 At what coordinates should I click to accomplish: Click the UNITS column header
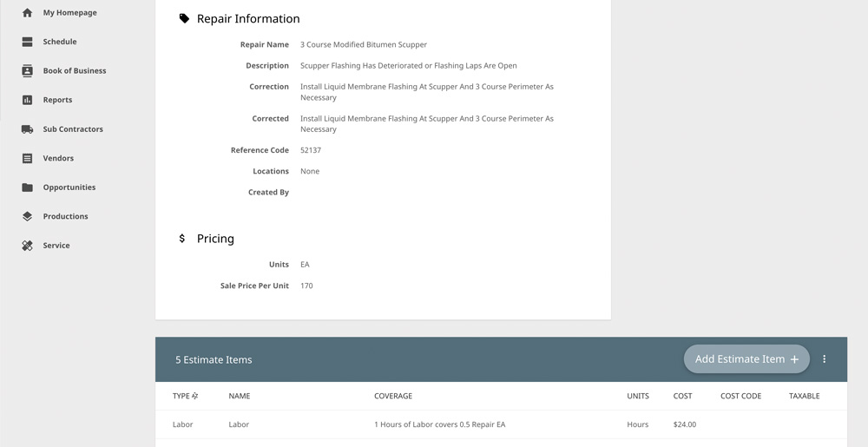pyautogui.click(x=638, y=396)
